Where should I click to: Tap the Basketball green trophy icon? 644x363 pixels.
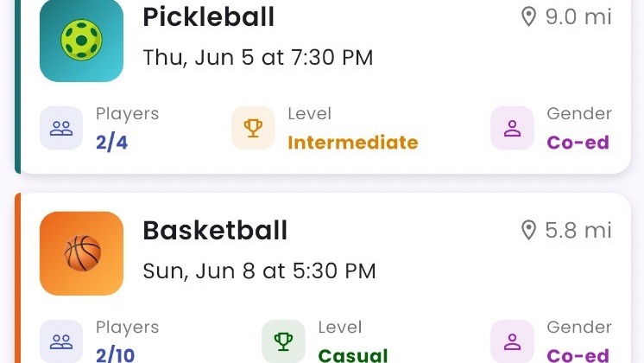(x=283, y=341)
